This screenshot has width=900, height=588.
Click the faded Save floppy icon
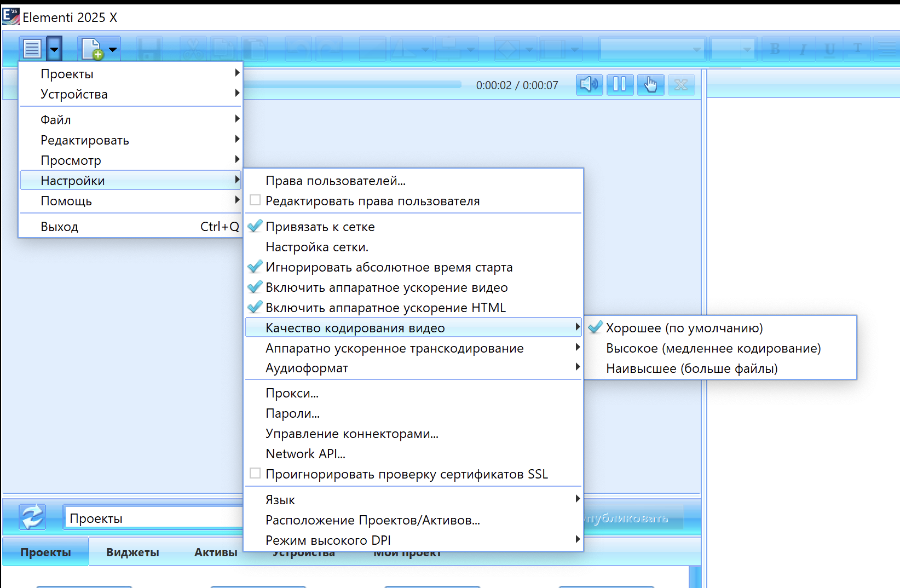click(148, 49)
